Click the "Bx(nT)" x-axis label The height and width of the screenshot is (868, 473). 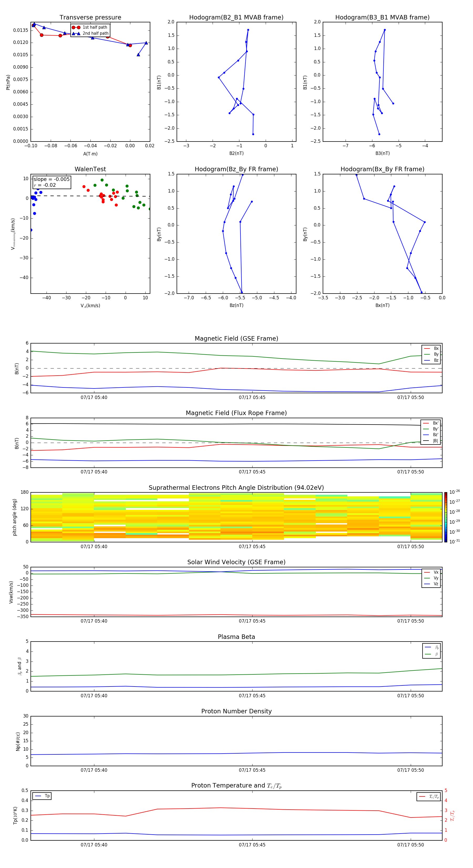point(382,305)
